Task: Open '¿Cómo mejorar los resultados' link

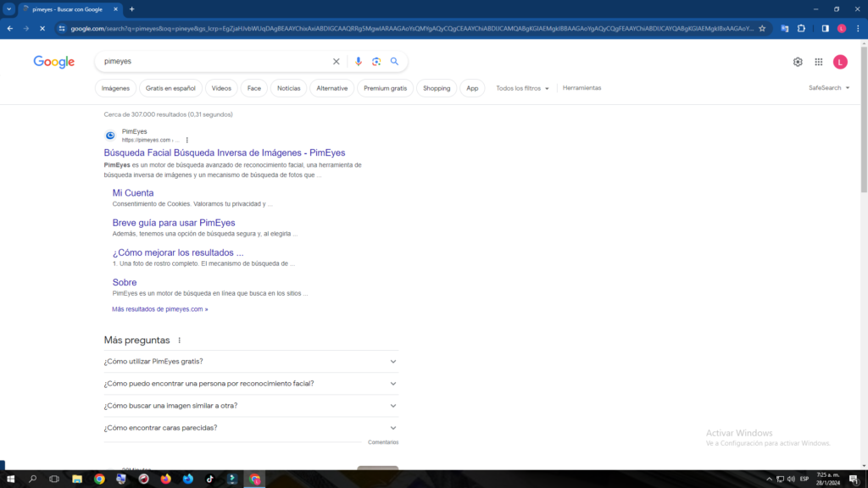Action: tap(178, 252)
